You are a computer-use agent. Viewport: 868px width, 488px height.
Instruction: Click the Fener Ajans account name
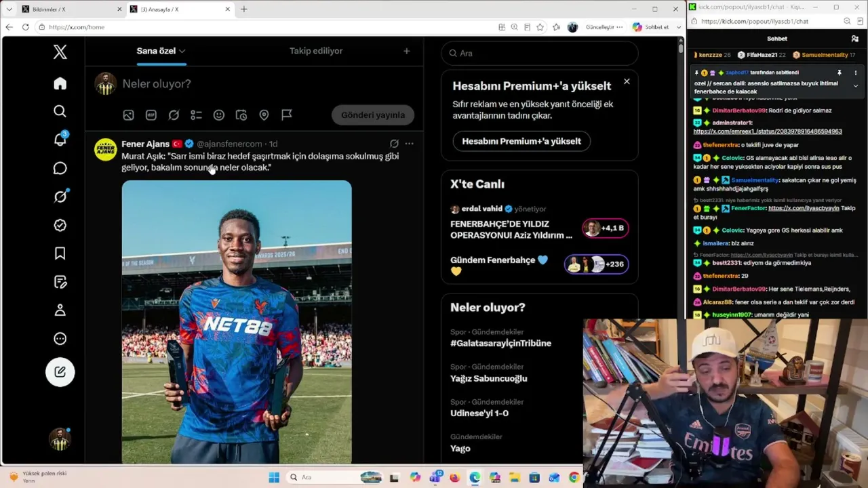(145, 144)
